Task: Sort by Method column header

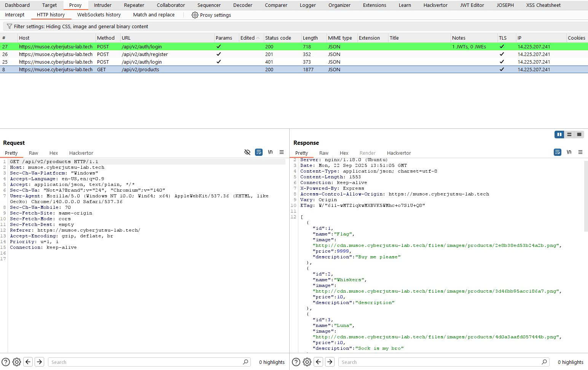Action: tap(106, 38)
